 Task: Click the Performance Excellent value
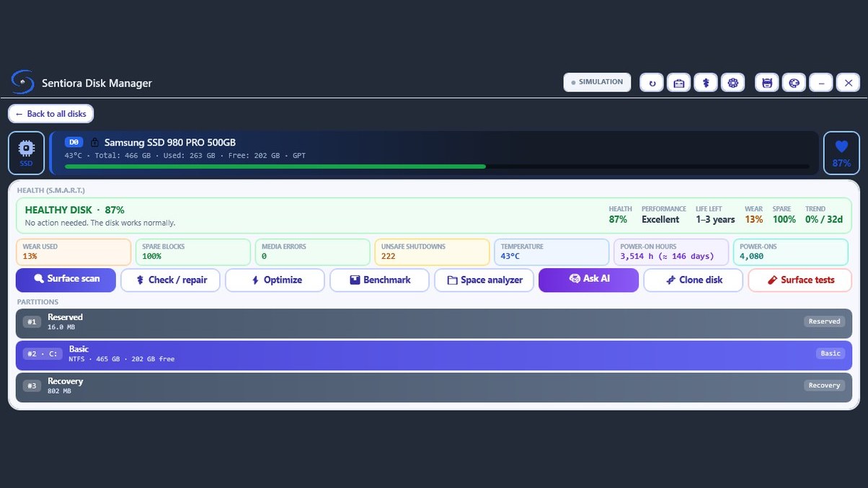[x=660, y=220]
